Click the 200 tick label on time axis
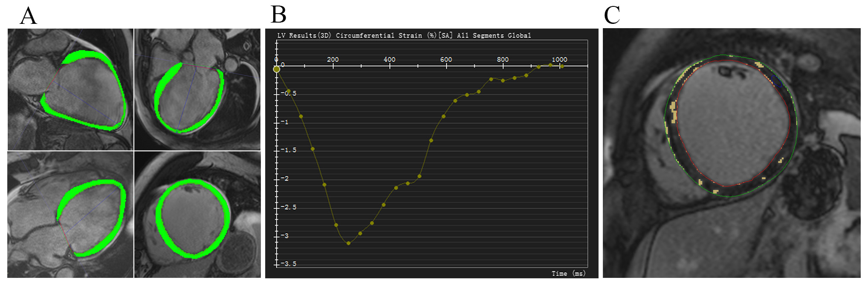Viewport: 868px width, 286px height. coord(333,60)
